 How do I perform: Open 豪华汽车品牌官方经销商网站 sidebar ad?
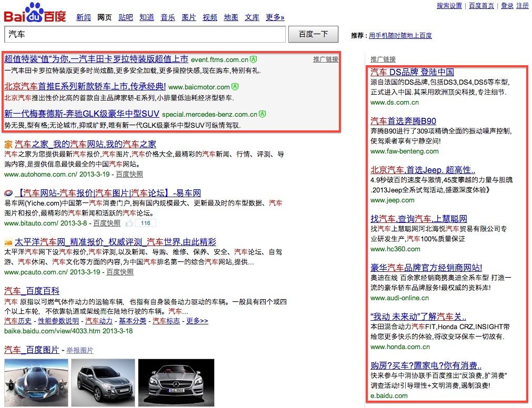point(426,268)
